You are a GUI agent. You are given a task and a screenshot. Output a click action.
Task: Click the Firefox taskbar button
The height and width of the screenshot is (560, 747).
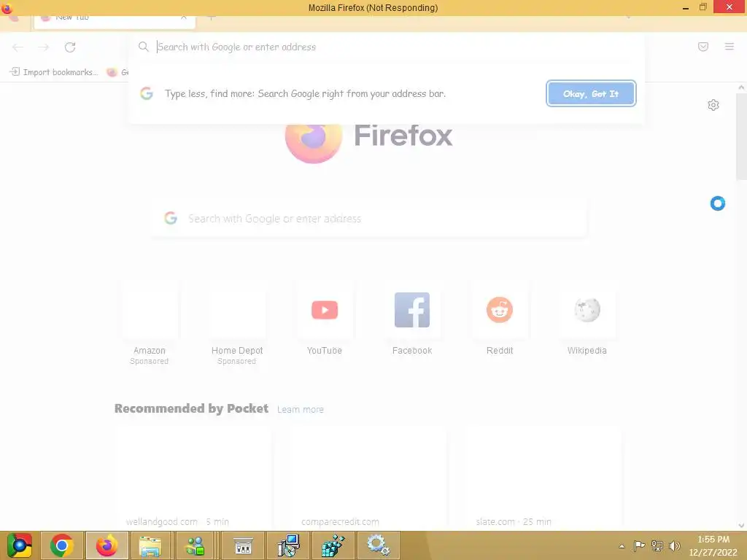107,545
